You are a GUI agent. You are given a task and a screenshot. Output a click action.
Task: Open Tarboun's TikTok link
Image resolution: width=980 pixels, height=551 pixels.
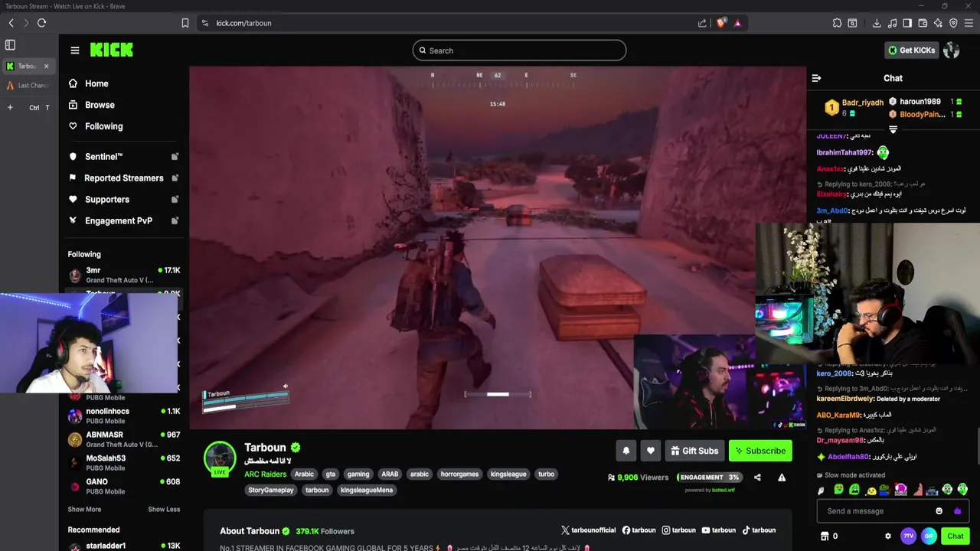(x=759, y=530)
